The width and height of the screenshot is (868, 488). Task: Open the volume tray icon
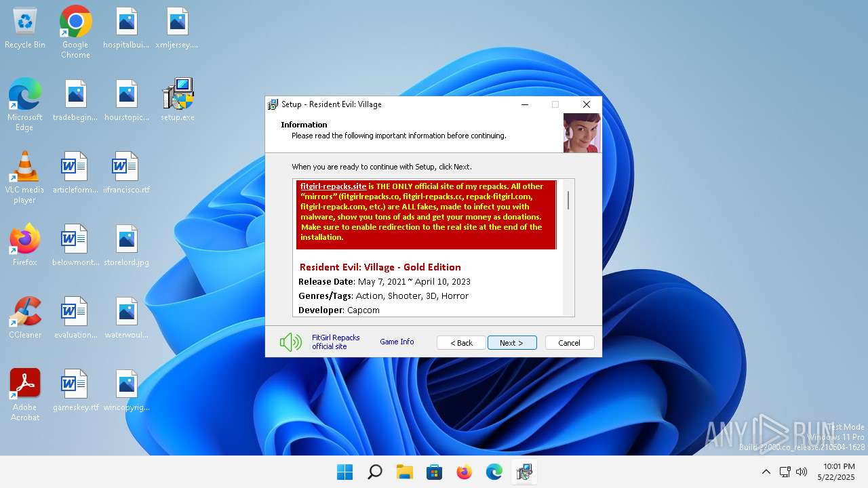pos(801,472)
